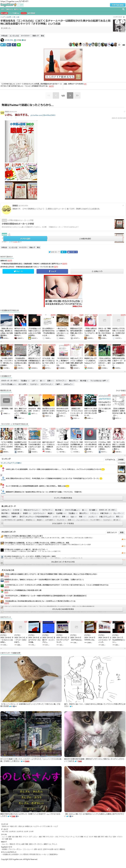Open the lipstick makeup advertisement
126x868 pixels.
(x=63, y=64)
